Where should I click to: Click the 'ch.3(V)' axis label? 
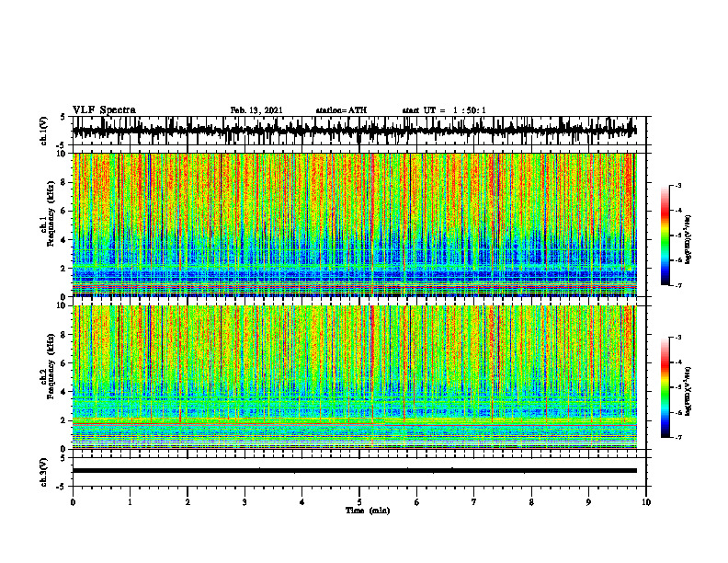[44, 472]
